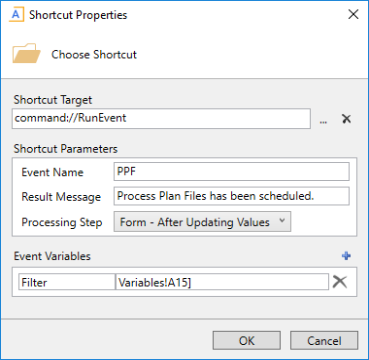Click the Event Variables section heading
Viewport: 369px width, 360px height.
click(52, 256)
